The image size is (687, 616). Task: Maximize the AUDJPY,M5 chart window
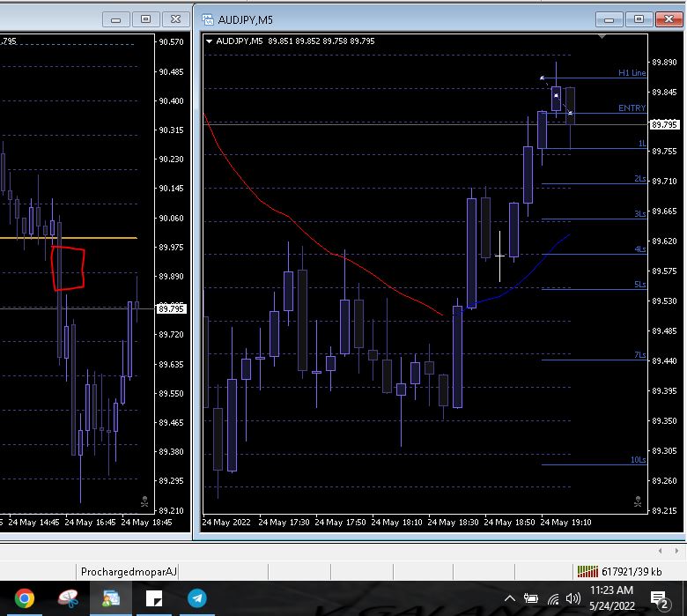coord(639,19)
